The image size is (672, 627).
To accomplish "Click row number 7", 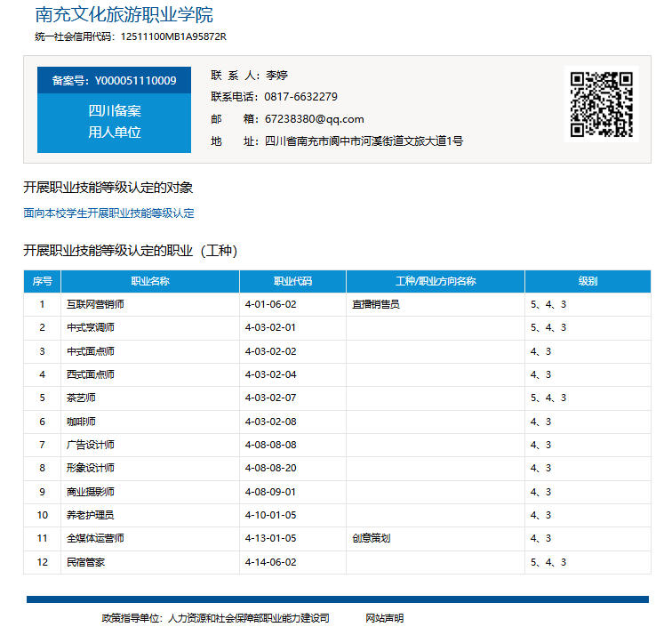I will [42, 446].
